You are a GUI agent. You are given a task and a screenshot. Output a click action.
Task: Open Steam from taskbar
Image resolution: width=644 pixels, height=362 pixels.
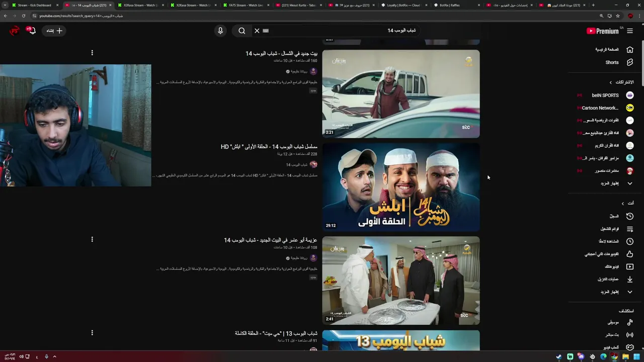pos(558,357)
